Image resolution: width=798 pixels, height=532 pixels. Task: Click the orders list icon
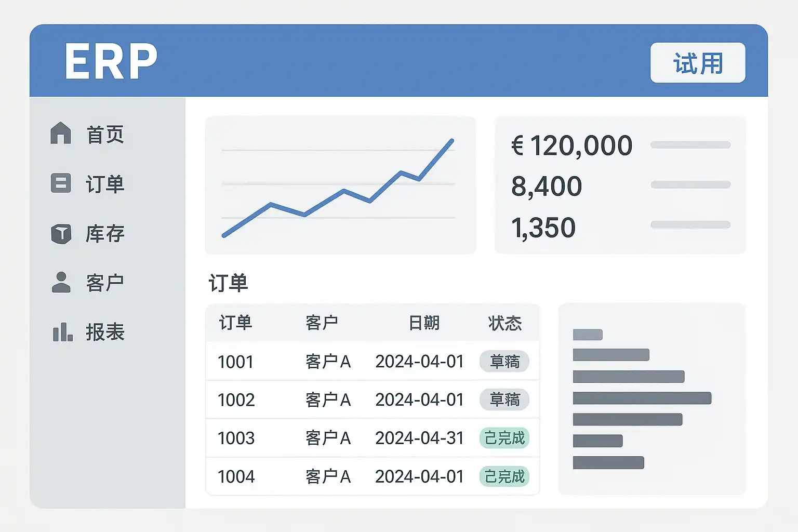tap(61, 183)
